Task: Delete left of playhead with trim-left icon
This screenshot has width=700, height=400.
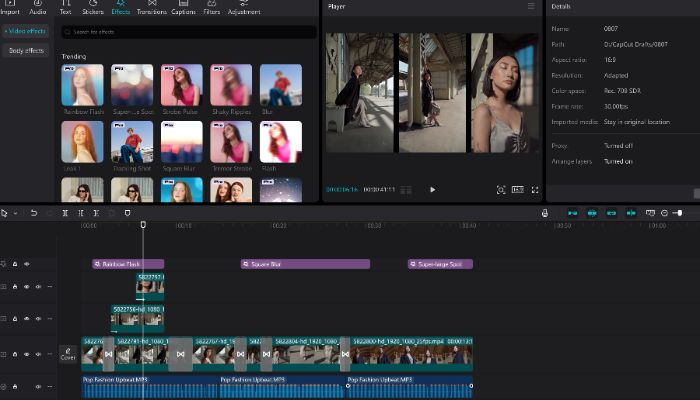Action: tap(81, 213)
